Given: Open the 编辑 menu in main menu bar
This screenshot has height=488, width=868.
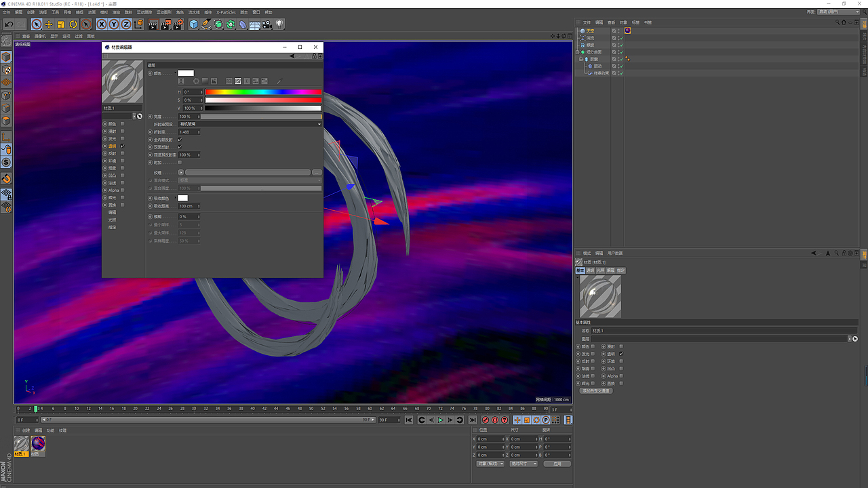Looking at the screenshot, I should click(18, 12).
